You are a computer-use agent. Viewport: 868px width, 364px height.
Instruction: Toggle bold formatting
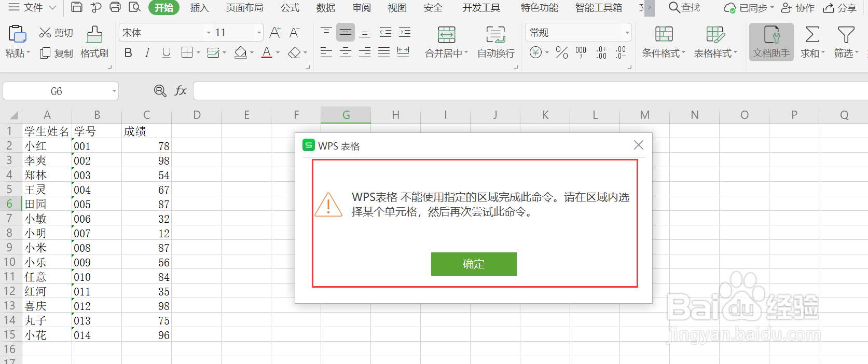[128, 52]
